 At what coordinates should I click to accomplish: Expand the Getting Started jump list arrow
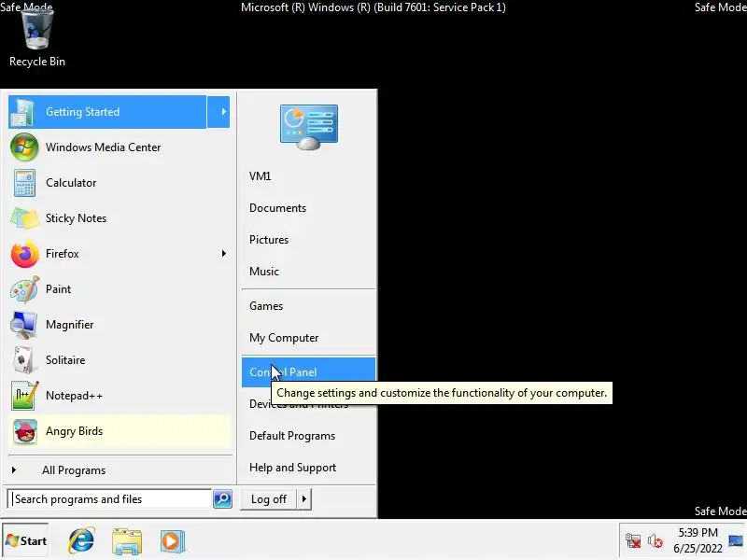click(x=218, y=112)
